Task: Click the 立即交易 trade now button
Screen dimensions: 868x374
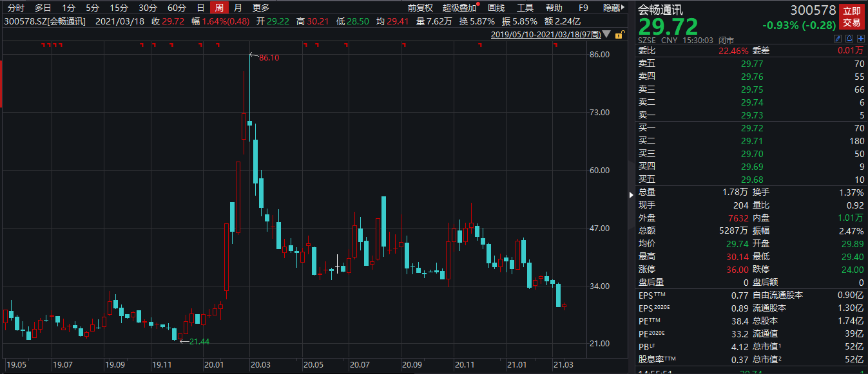Action: point(852,17)
